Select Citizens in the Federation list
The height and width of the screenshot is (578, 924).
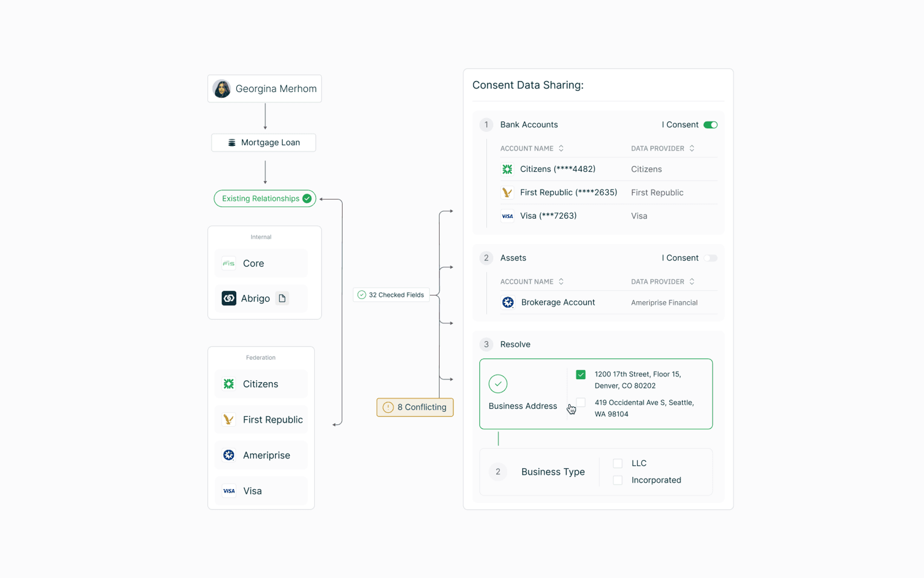[x=261, y=384]
